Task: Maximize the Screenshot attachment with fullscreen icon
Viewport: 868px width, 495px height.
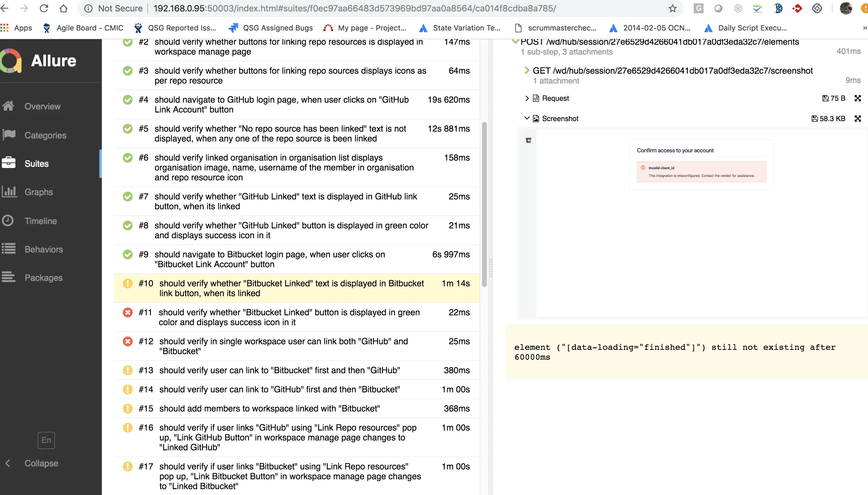Action: pyautogui.click(x=858, y=118)
